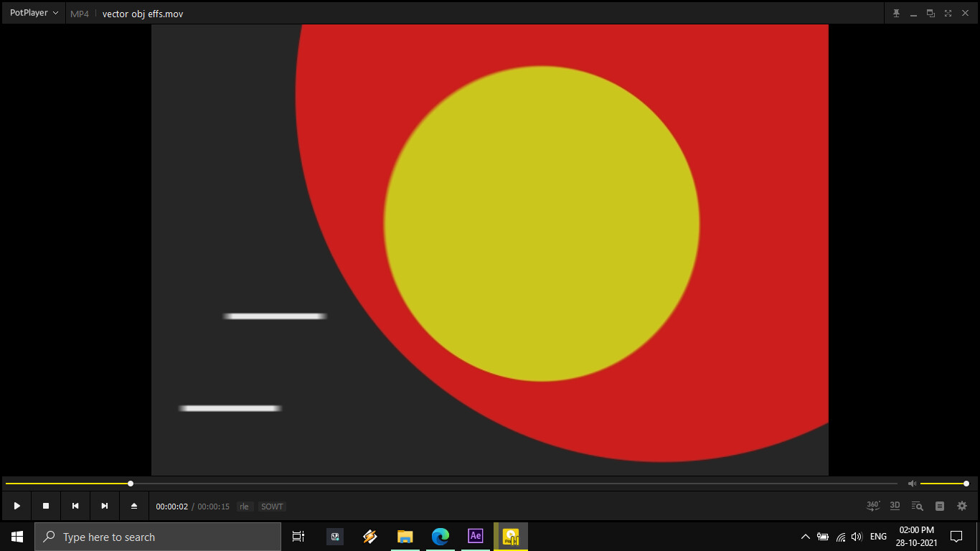Toggle 360-degree VR playback mode
The image size is (980, 551).
[x=872, y=506]
